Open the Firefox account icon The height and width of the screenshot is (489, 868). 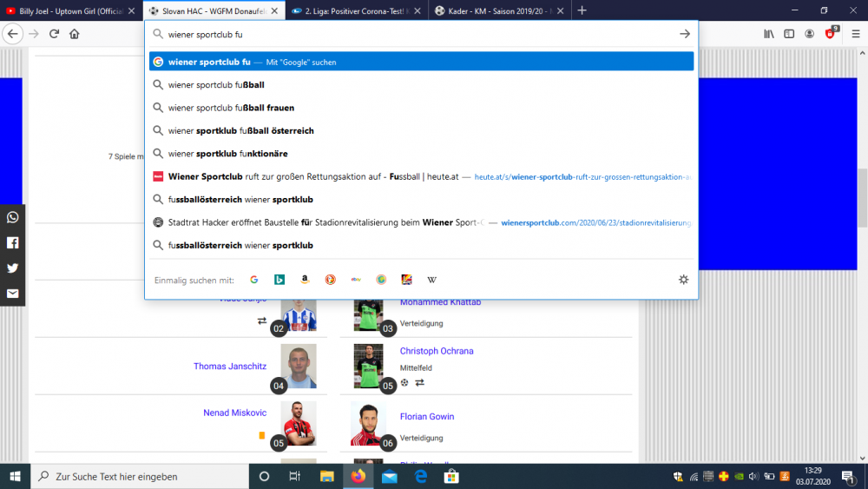point(809,34)
